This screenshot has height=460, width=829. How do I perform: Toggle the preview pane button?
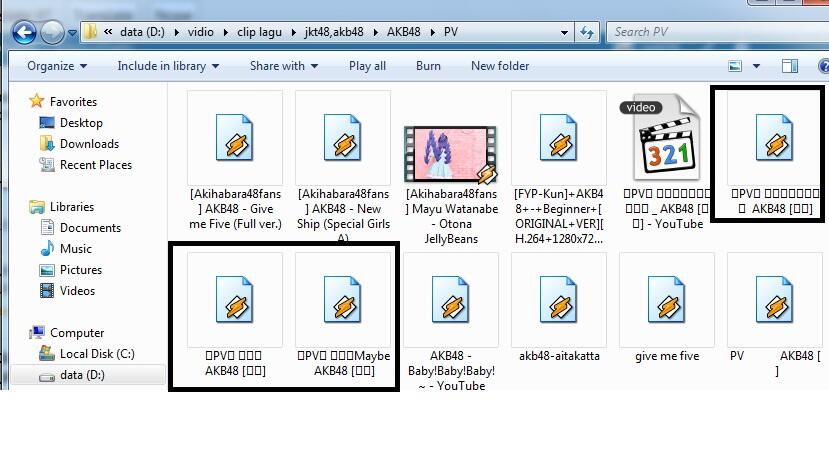point(790,66)
